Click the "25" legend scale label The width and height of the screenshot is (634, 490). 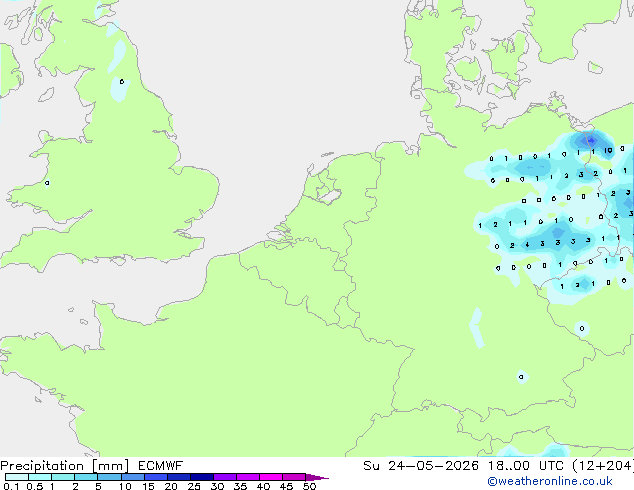[x=194, y=486]
